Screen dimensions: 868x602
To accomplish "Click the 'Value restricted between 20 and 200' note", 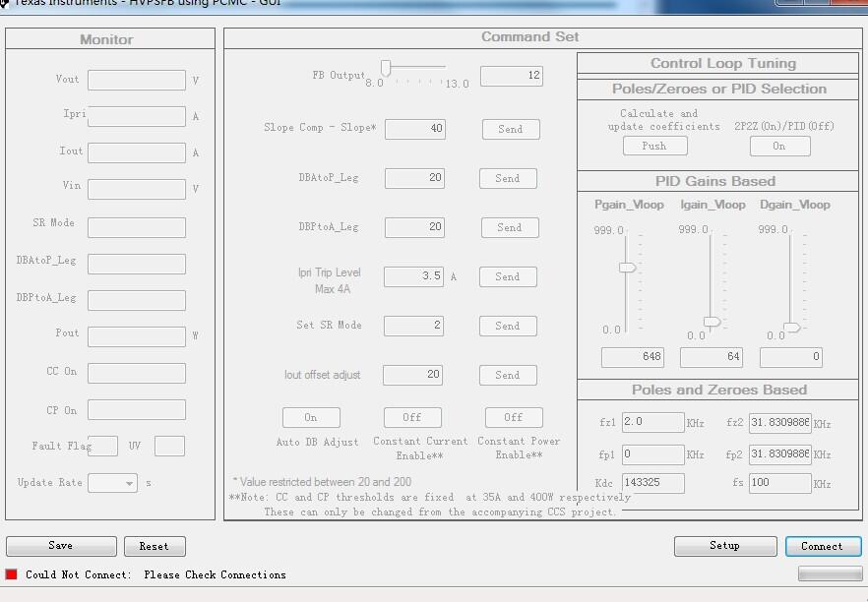I will [322, 481].
